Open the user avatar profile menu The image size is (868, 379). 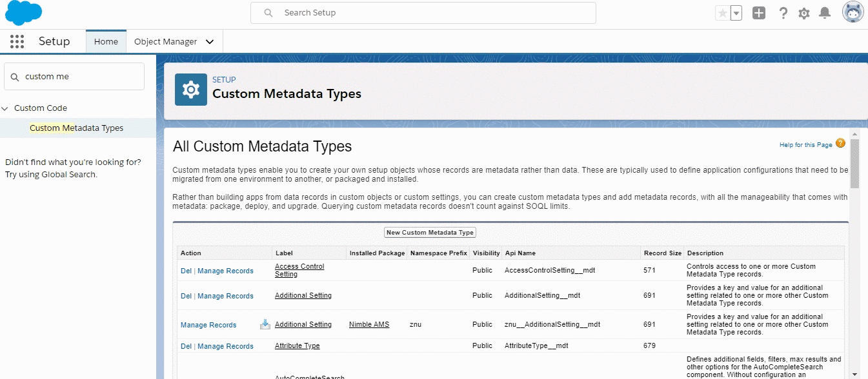853,12
